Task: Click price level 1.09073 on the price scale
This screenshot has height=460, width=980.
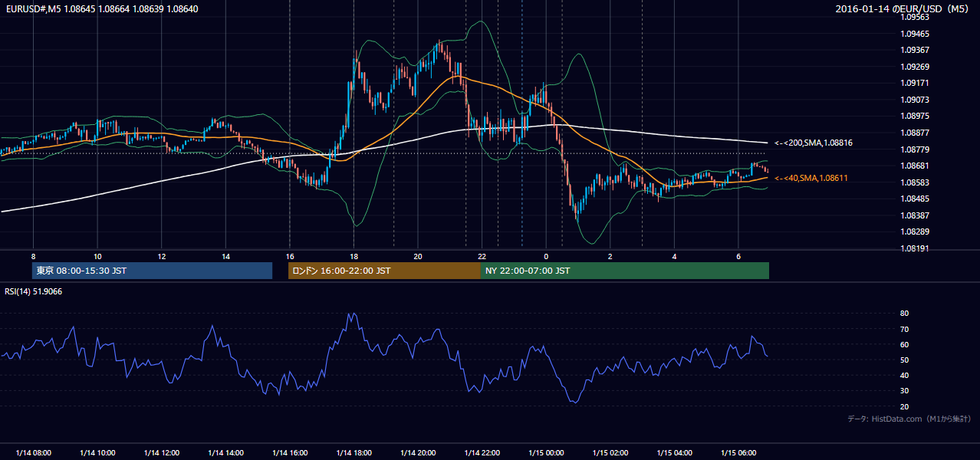Action: pos(914,100)
